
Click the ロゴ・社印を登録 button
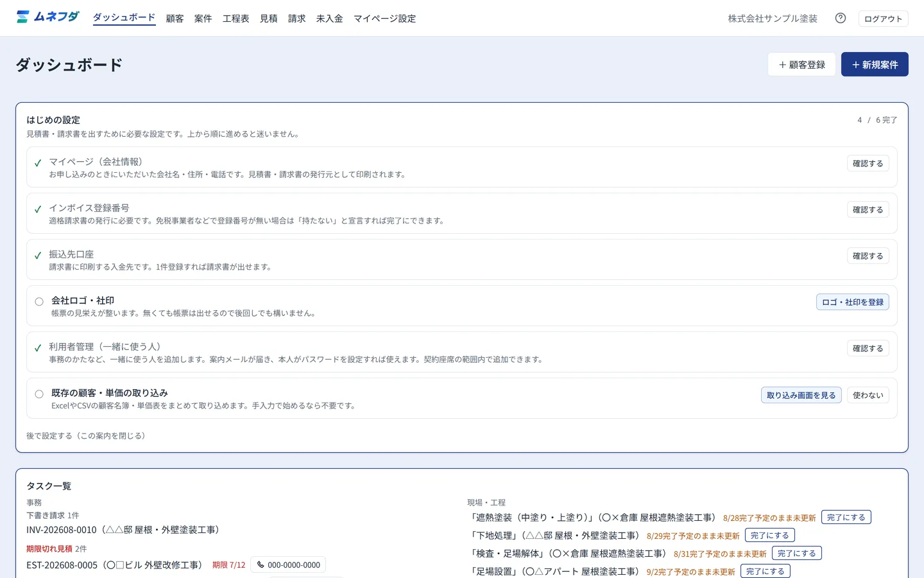[x=852, y=302]
